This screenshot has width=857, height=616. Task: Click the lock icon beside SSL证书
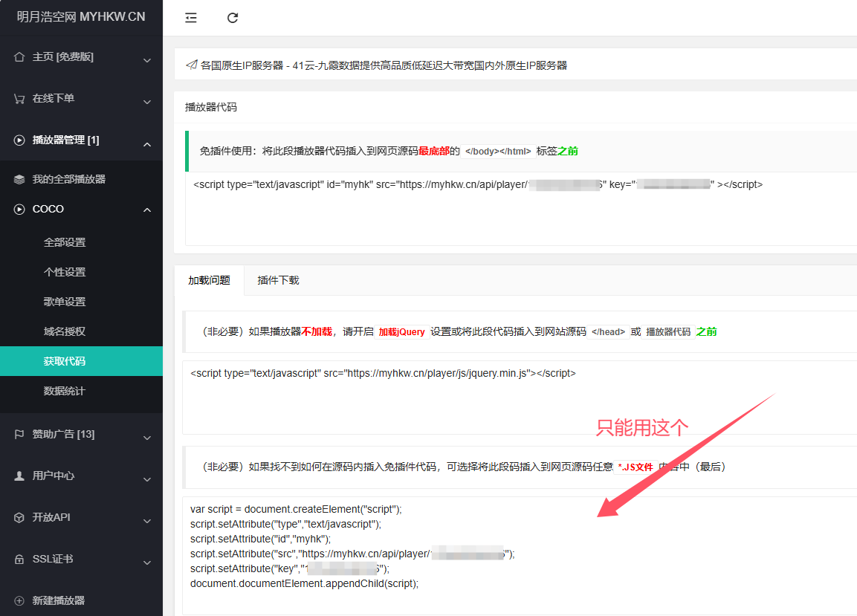pyautogui.click(x=19, y=559)
